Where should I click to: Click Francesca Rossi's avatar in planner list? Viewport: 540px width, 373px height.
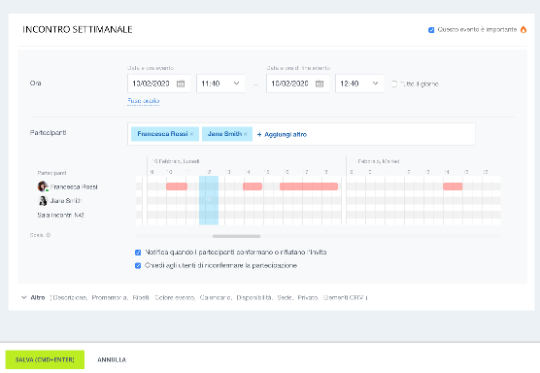coord(43,186)
